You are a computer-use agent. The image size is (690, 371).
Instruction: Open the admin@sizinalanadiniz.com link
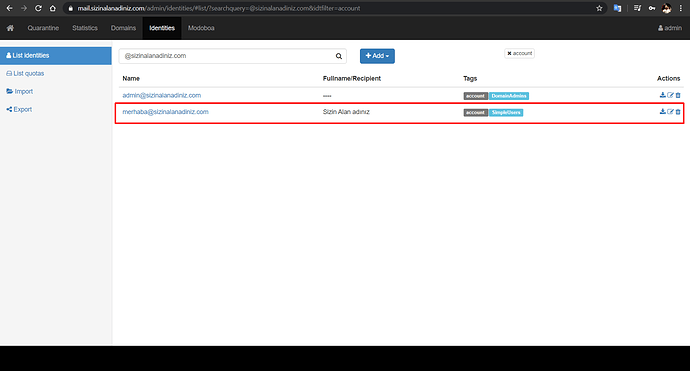(x=161, y=95)
